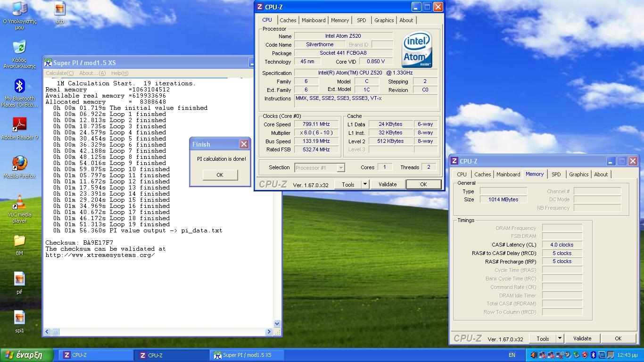Image resolution: width=644 pixels, height=362 pixels.
Task: Switch to Mainboard tab in Processor CPU-Z window
Action: click(314, 20)
